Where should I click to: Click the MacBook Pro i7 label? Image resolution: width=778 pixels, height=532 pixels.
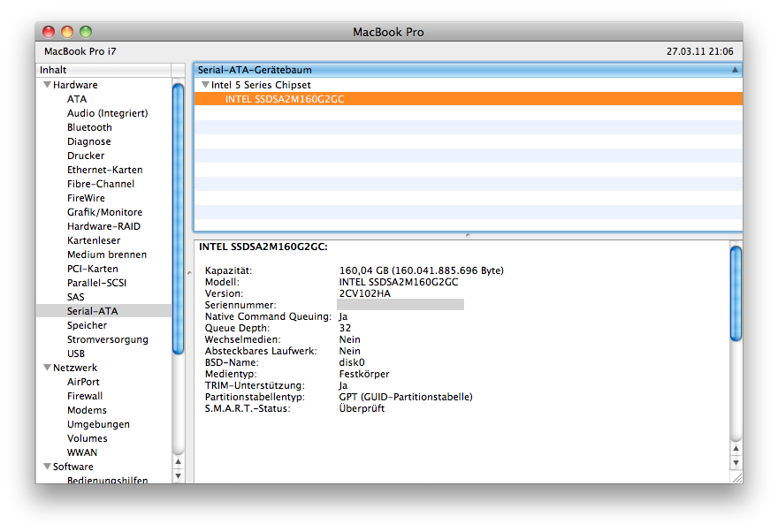pyautogui.click(x=80, y=51)
